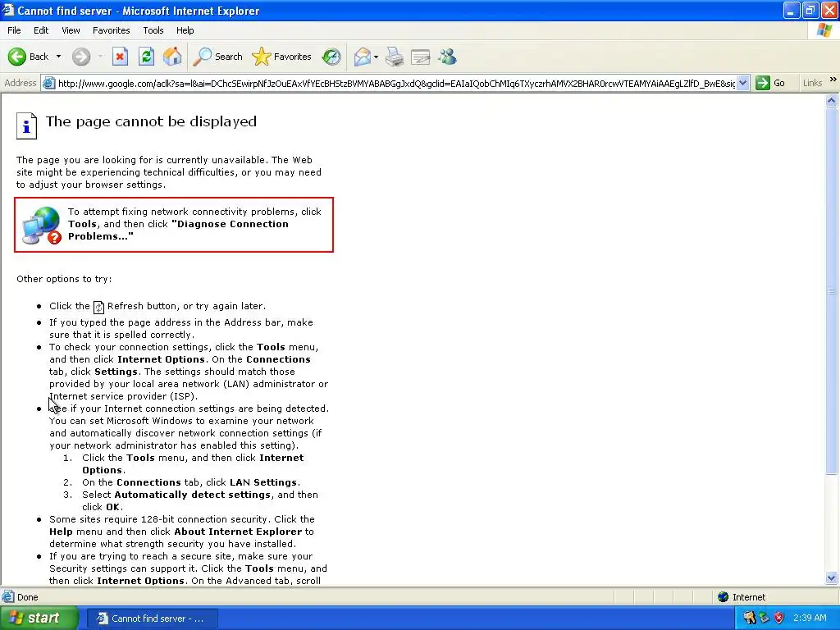The image size is (840, 630).
Task: Click the Links toolbar label
Action: tap(812, 83)
